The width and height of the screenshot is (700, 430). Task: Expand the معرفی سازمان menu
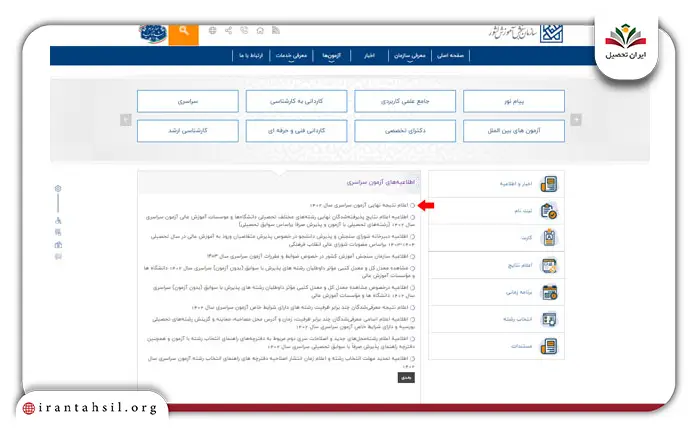pos(409,56)
